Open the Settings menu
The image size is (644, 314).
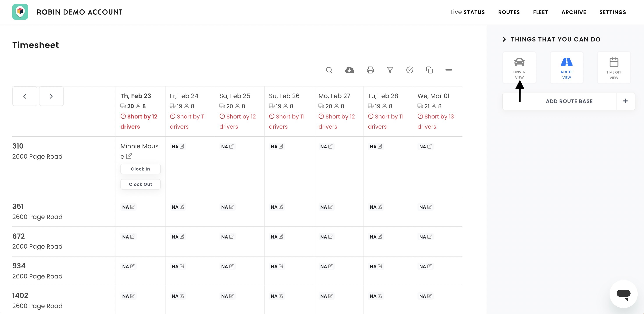coord(612,12)
